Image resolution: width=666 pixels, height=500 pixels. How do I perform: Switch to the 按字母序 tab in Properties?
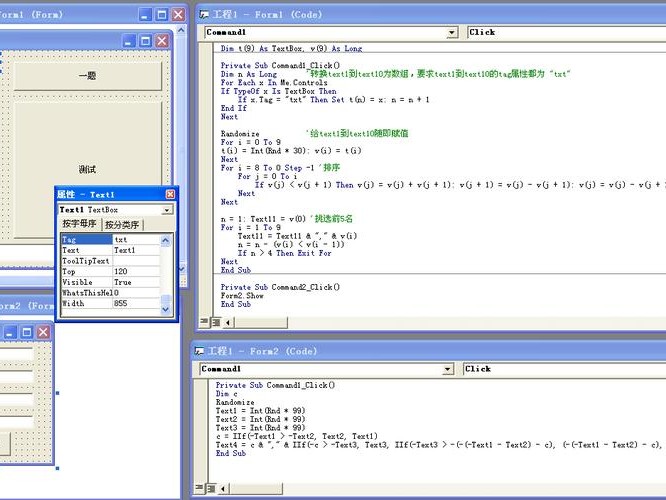pyautogui.click(x=79, y=223)
